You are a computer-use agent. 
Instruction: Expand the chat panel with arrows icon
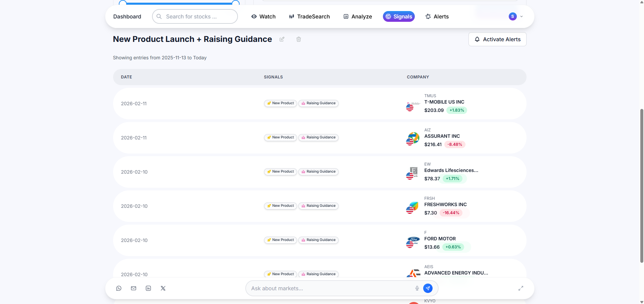[x=521, y=288]
